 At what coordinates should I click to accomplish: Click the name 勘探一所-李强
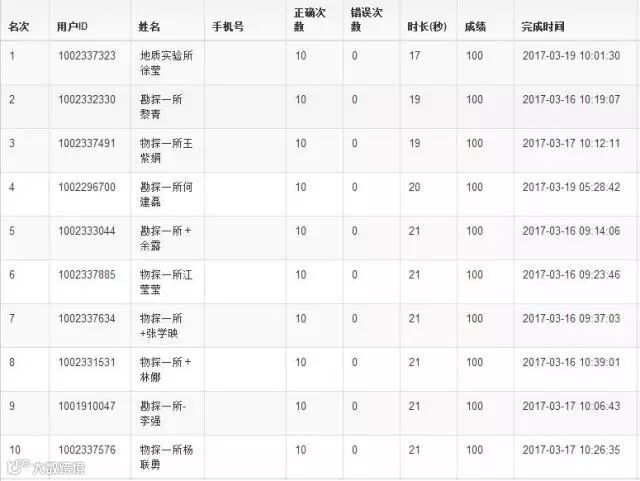click(x=163, y=413)
